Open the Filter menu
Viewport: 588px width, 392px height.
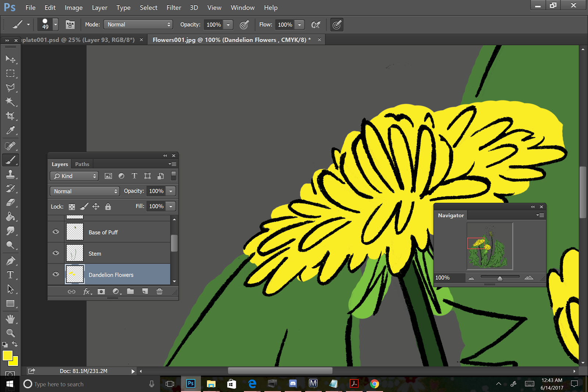coord(173,7)
